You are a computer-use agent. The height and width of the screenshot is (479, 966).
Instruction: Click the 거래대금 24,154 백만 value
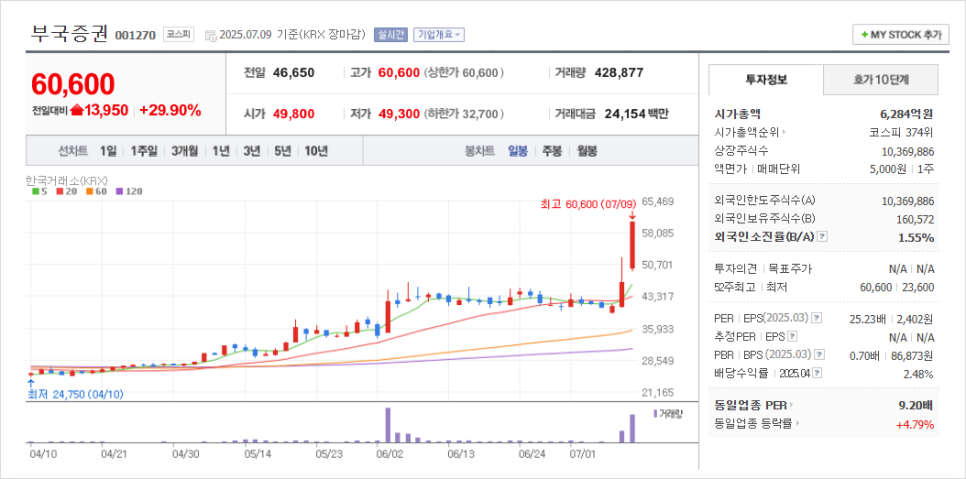pos(636,114)
